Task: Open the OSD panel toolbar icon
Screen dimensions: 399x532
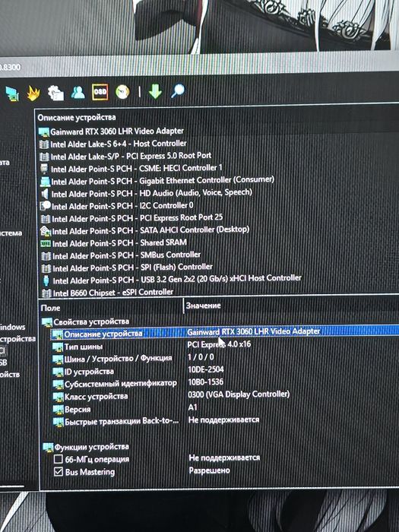Action: tap(100, 92)
